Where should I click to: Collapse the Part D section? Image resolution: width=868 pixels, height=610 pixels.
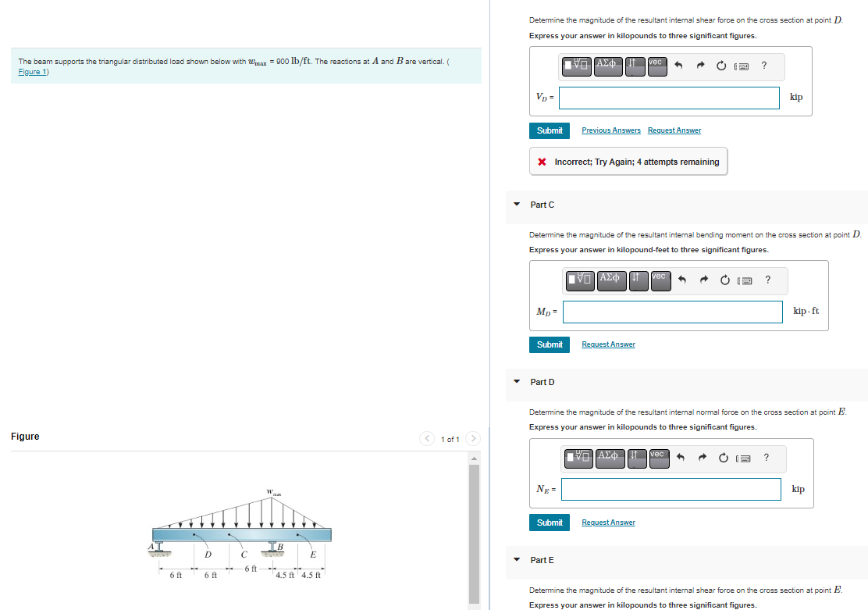click(x=516, y=382)
